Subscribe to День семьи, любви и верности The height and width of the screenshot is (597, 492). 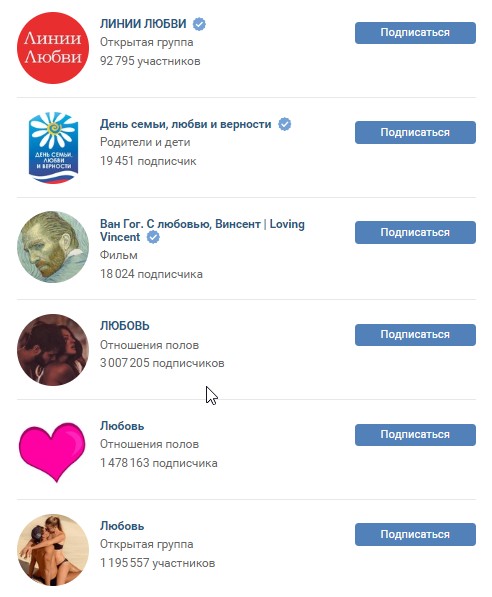coord(415,132)
